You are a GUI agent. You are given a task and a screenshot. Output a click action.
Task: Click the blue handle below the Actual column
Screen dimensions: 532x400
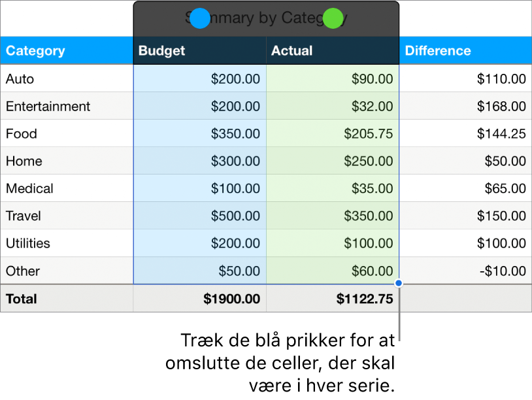[398, 282]
